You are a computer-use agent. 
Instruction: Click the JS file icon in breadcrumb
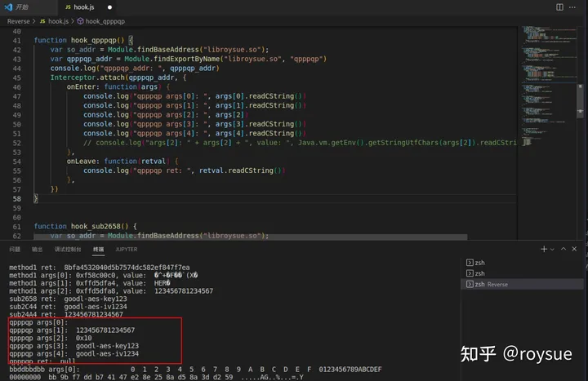[x=42, y=21]
